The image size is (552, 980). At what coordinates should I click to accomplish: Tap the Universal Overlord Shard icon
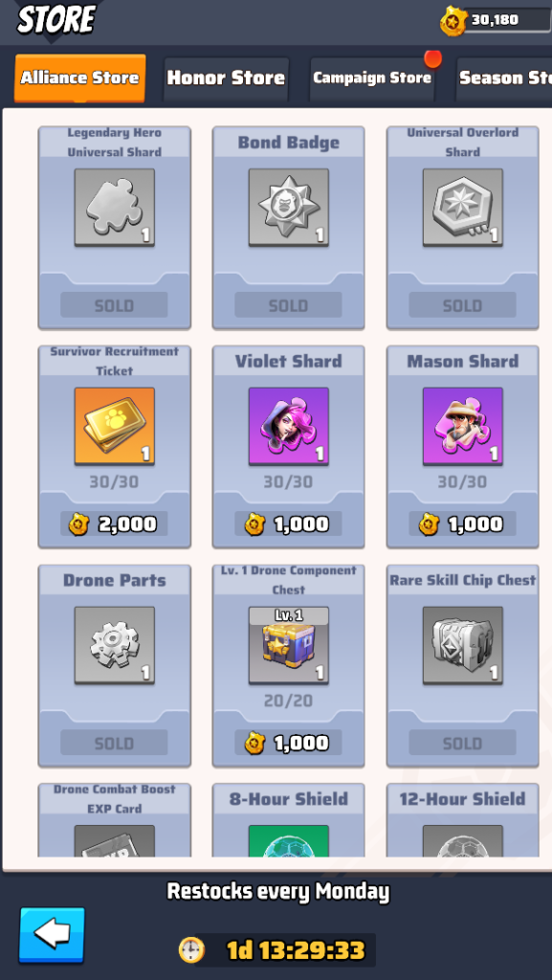463,208
